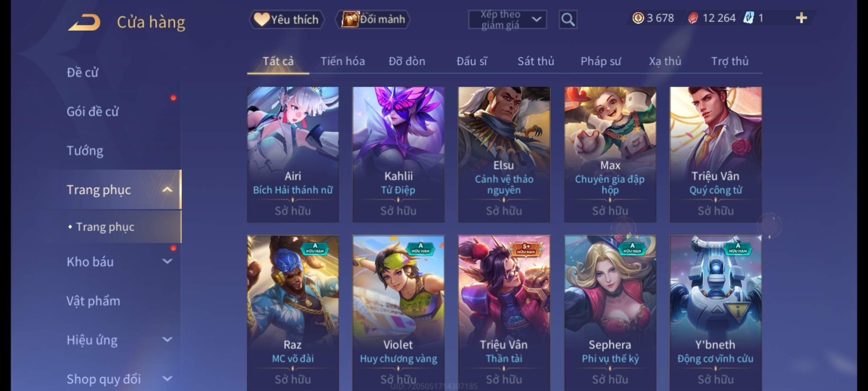Switch to the Pháp sư tab
Viewport: 868px width, 391px height.
(x=600, y=61)
